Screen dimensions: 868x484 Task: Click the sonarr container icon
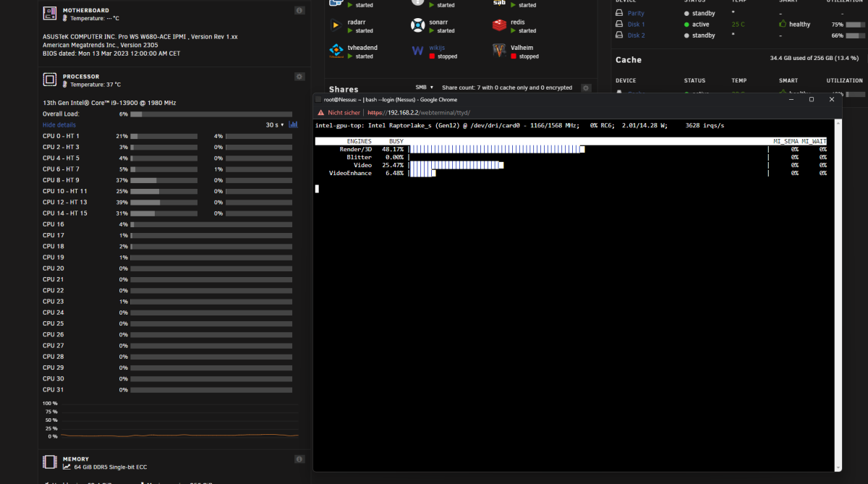420,25
